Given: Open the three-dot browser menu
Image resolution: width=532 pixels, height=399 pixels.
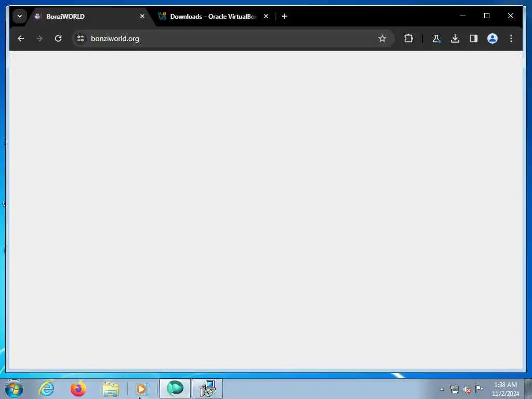Looking at the screenshot, I should tap(511, 38).
